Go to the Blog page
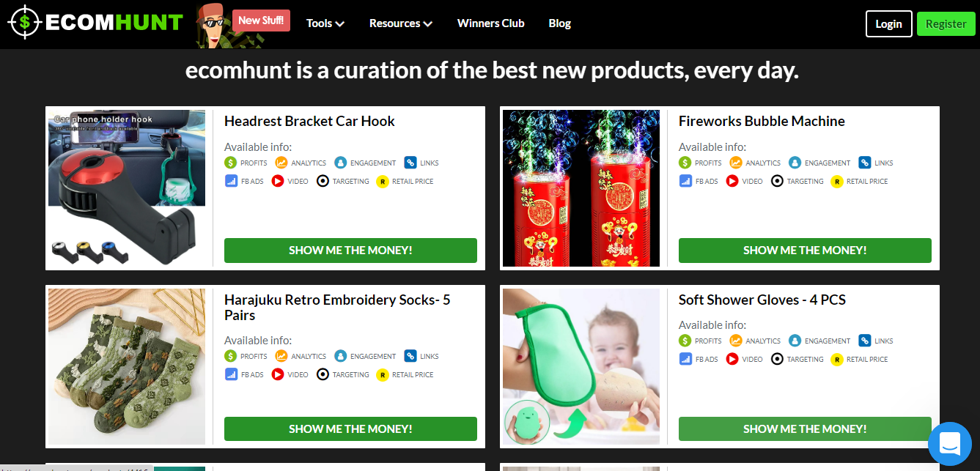This screenshot has width=980, height=471. [x=559, y=23]
